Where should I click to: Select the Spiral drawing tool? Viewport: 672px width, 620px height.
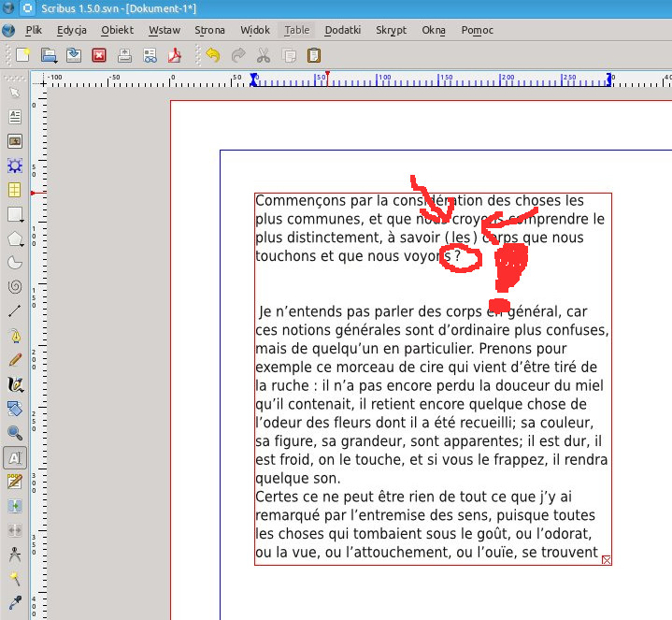pos(14,287)
